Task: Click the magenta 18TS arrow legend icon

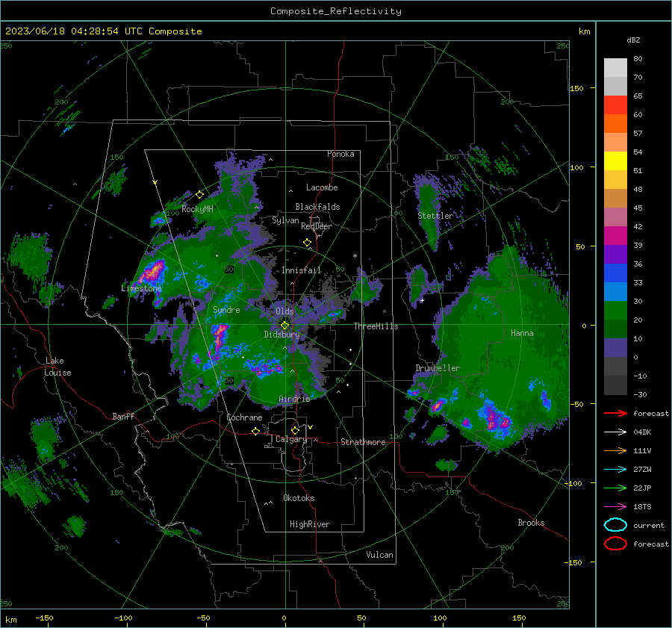Action: click(x=615, y=507)
